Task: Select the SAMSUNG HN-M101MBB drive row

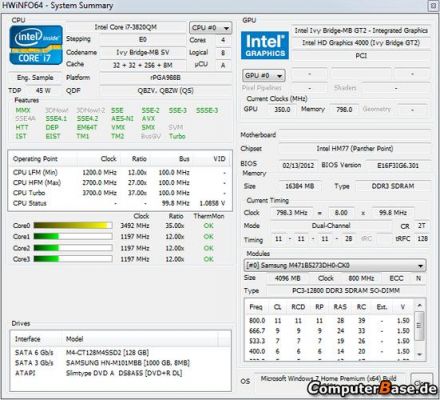Action: point(120,363)
